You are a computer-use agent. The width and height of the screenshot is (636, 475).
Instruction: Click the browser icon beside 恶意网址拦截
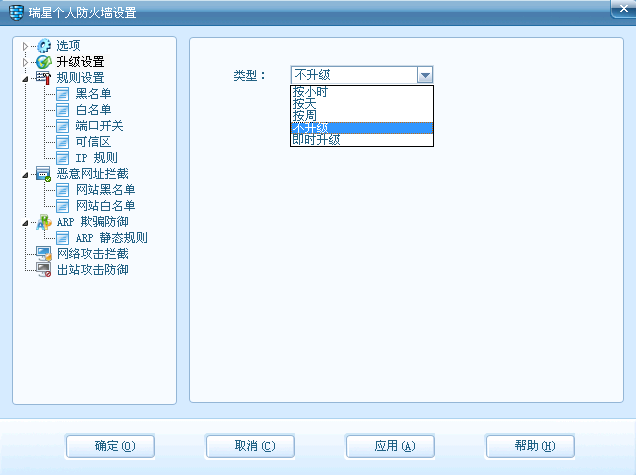pos(43,174)
